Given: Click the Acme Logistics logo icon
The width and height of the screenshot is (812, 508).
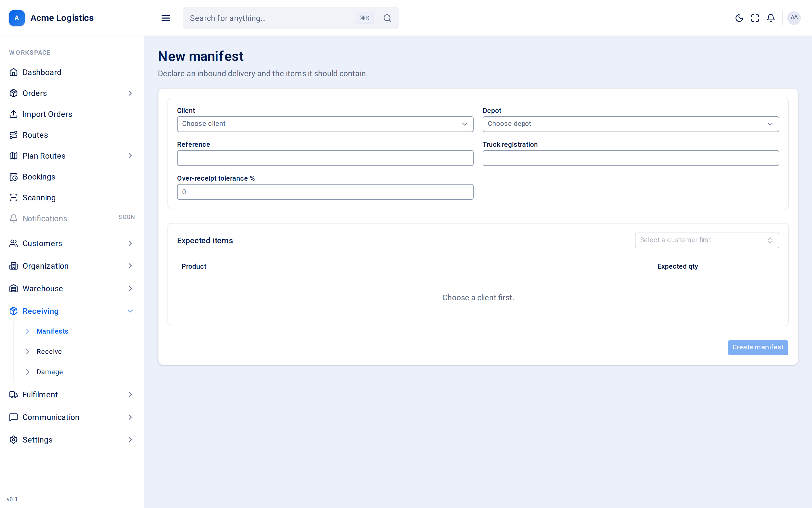Looking at the screenshot, I should [17, 18].
